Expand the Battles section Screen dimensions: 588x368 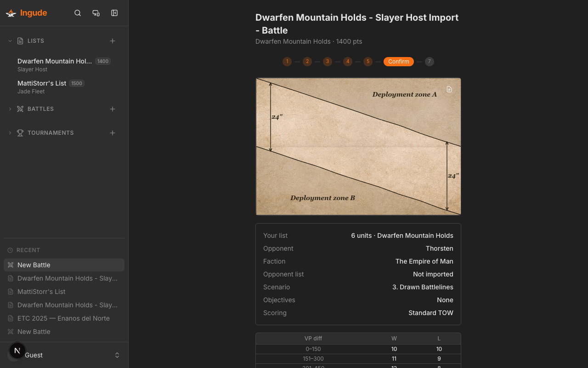click(x=10, y=109)
